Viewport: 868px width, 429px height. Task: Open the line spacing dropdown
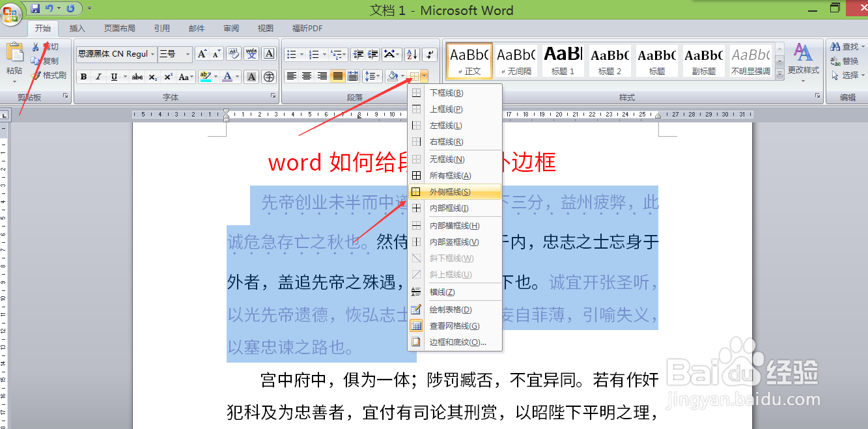[x=373, y=76]
